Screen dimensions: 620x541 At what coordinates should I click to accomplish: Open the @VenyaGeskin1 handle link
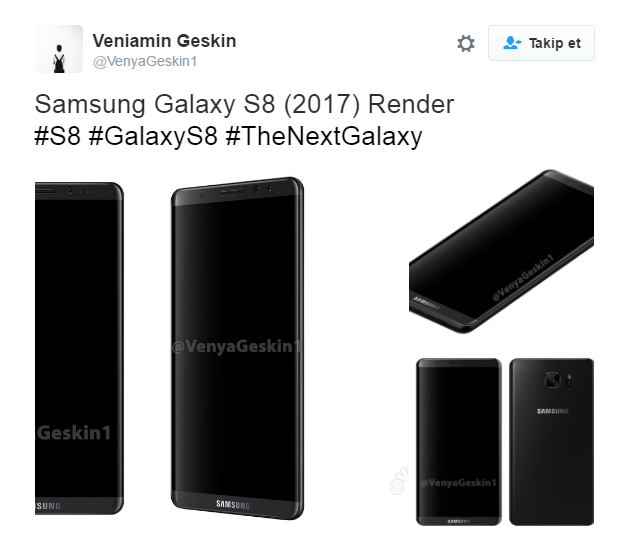[x=145, y=62]
